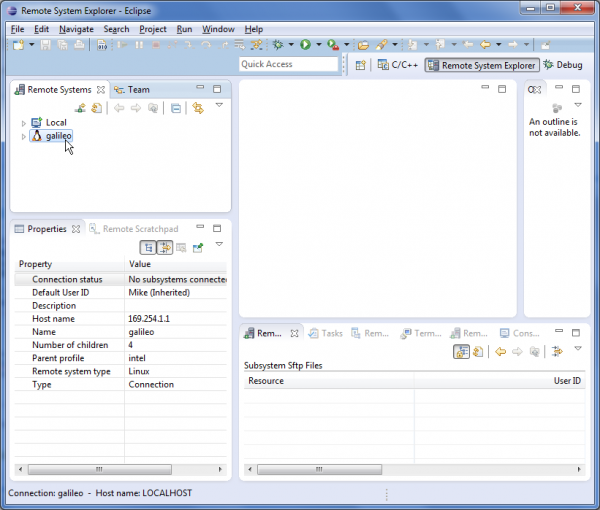Open the Search toolbar dropdown arrow

[x=395, y=45]
